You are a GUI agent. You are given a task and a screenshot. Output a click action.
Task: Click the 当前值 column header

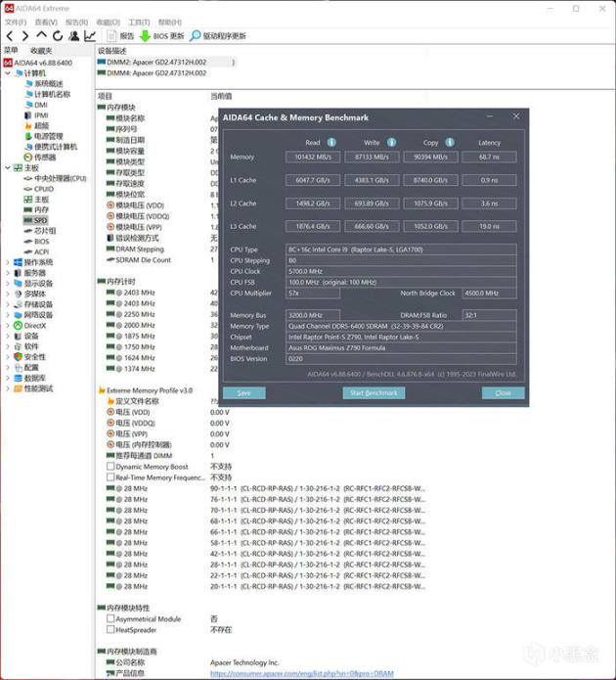pyautogui.click(x=221, y=96)
